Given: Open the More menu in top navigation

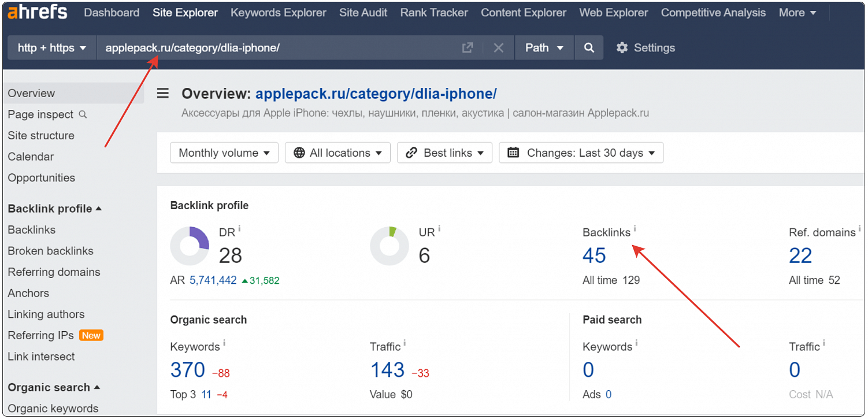Looking at the screenshot, I should [x=797, y=13].
